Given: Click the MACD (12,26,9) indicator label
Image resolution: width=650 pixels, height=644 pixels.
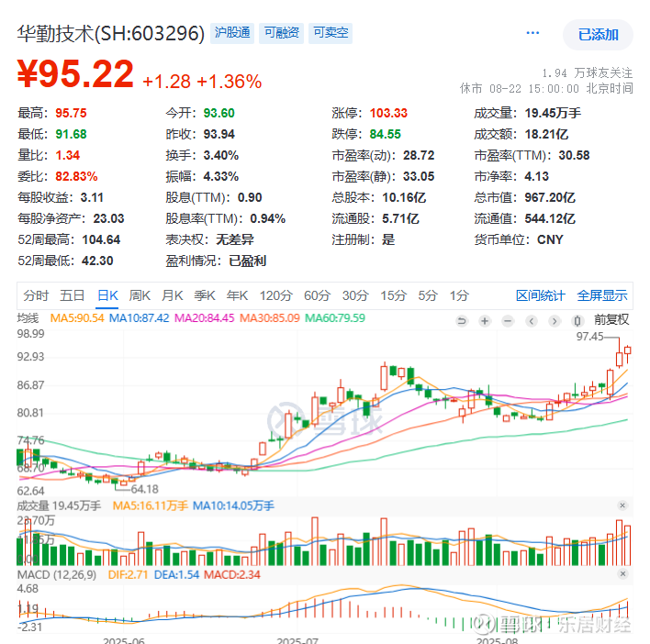Looking at the screenshot, I should (56, 575).
